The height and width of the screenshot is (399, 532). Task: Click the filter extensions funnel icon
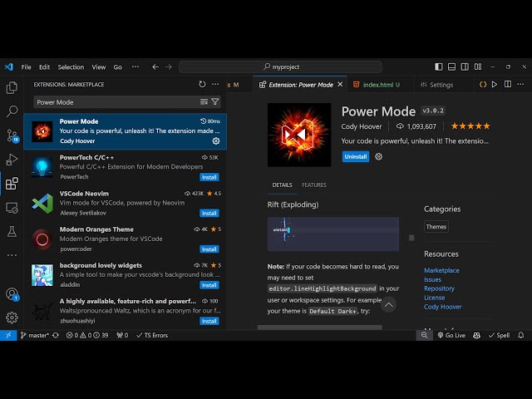click(215, 102)
